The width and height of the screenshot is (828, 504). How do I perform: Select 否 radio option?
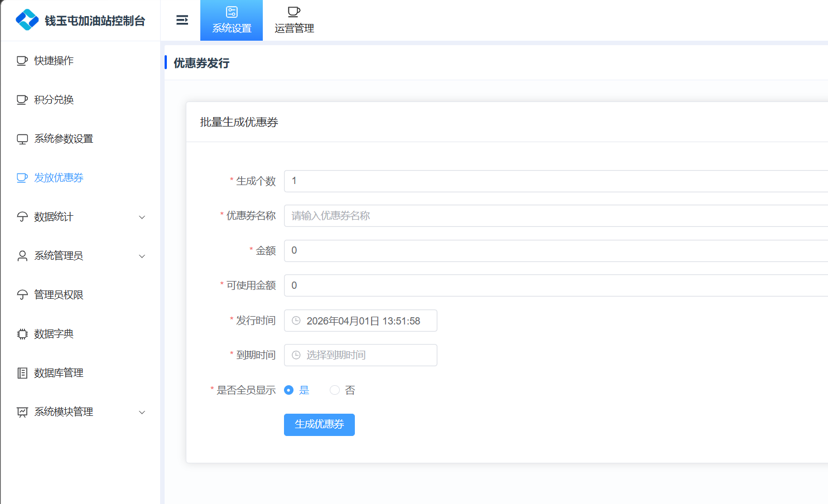tap(335, 390)
